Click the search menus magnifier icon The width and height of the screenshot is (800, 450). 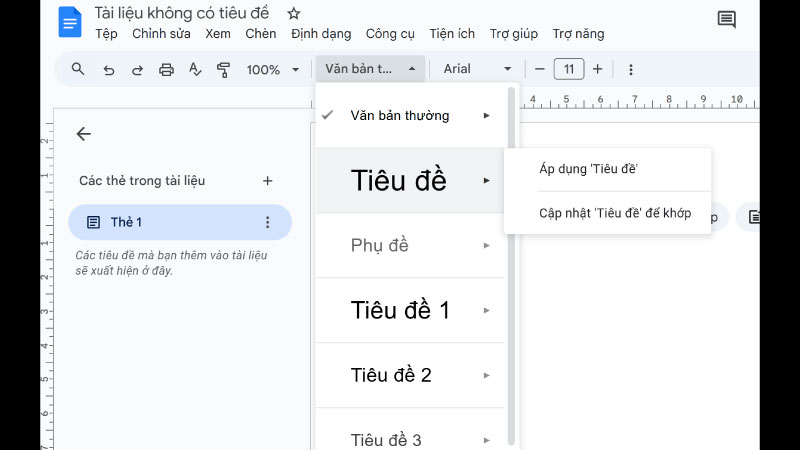click(78, 69)
